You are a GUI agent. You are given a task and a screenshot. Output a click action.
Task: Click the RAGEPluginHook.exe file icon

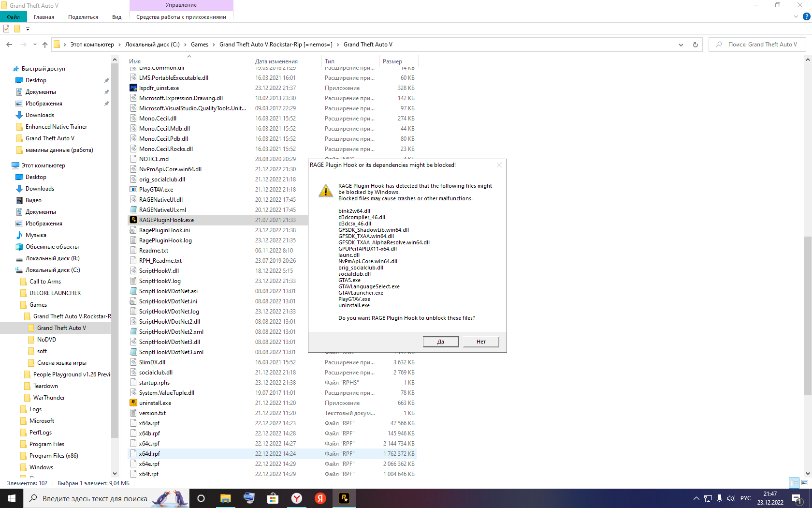133,220
